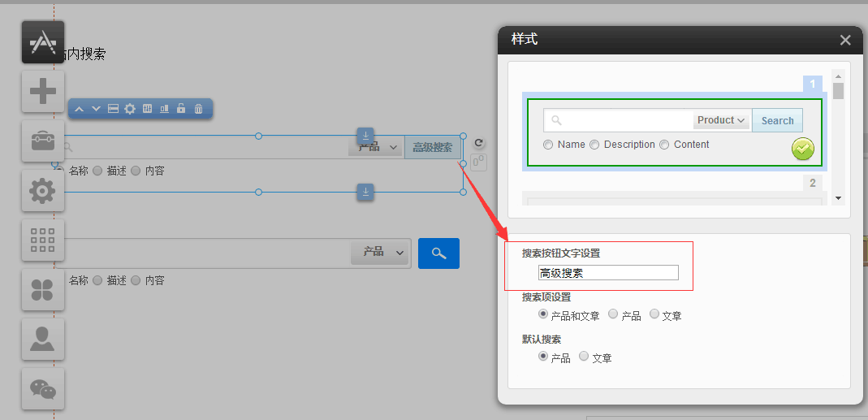Viewport: 868px width, 420px height.
Task: Expand the 产品 dropdown beside blue search button
Action: 380,253
